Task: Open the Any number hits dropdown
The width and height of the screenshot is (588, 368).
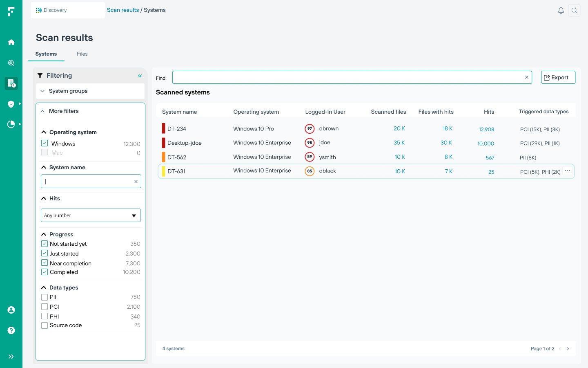Action: click(x=91, y=215)
